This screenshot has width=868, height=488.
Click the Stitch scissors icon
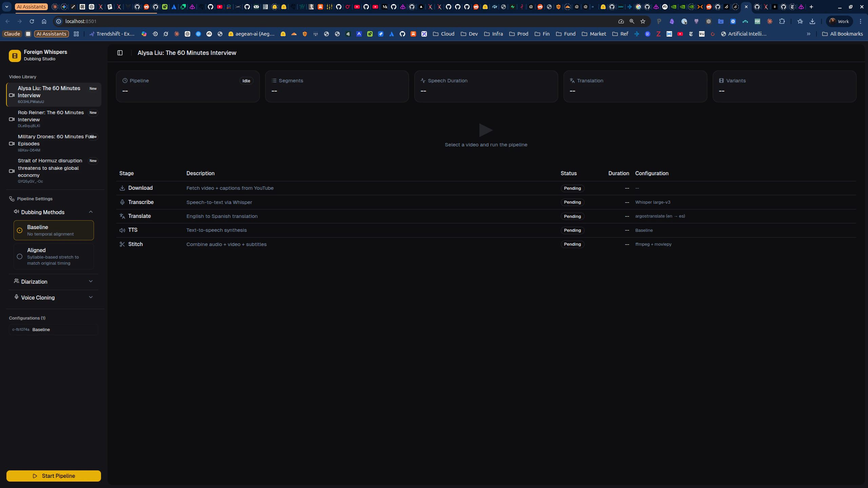(x=122, y=244)
